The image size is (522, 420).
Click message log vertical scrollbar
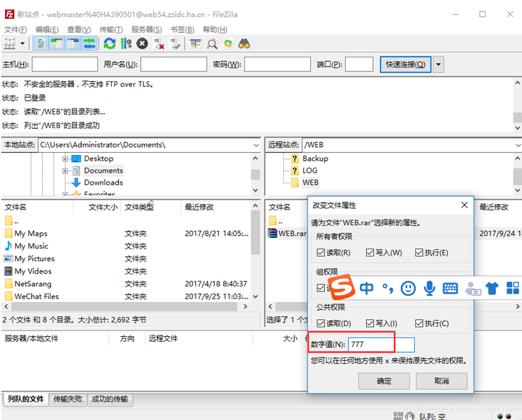[518, 117]
